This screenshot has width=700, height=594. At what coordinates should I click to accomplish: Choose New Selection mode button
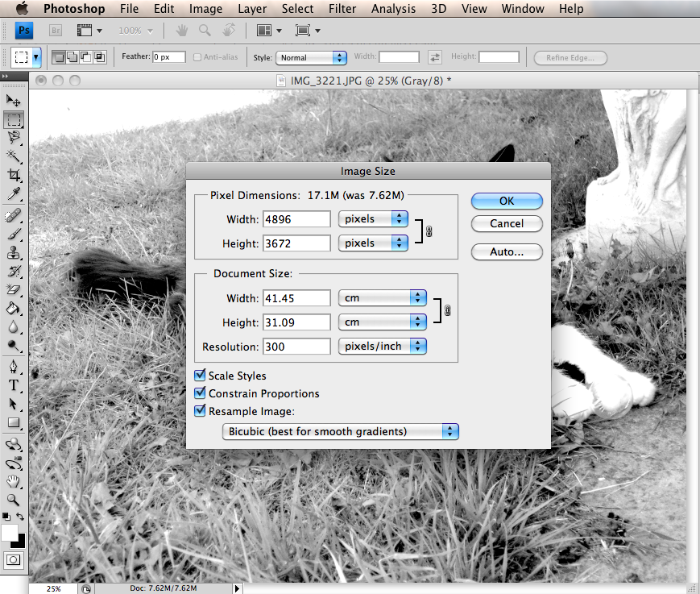point(59,57)
